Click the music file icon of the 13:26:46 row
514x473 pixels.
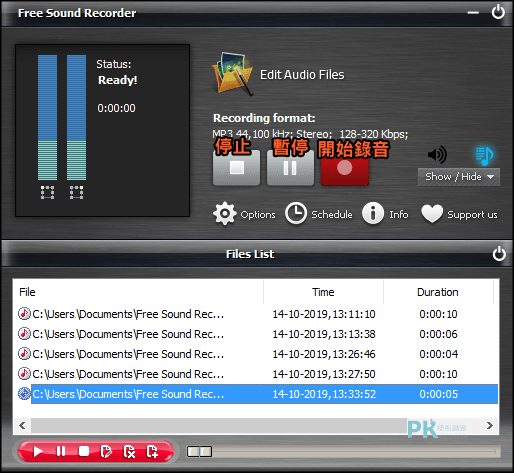(x=24, y=354)
